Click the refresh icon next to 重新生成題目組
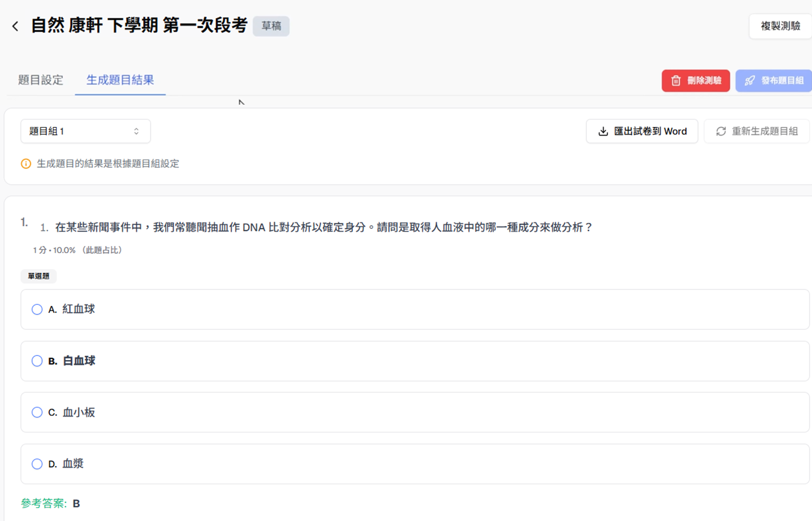This screenshot has height=521, width=812. 721,131
